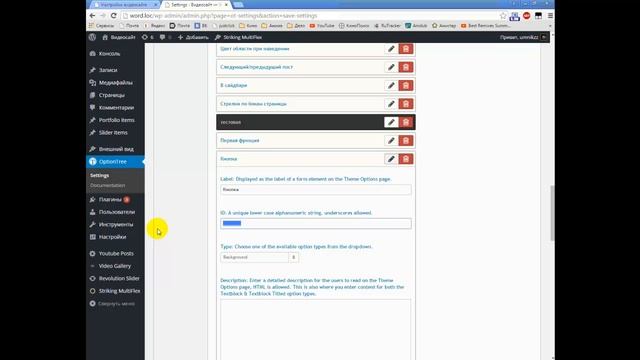
Task: Click the WordPress logo in admin bar
Action: [x=93, y=37]
